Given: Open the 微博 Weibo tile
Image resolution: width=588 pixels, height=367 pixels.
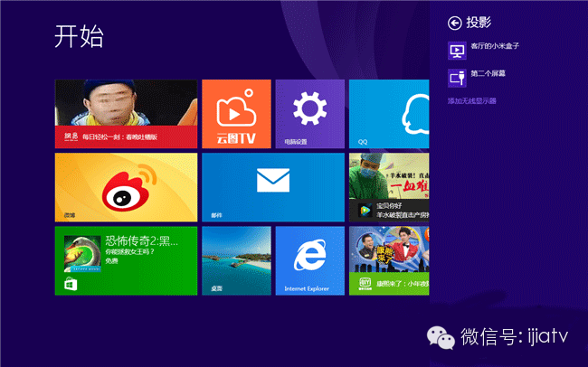Looking at the screenshot, I should click(126, 187).
